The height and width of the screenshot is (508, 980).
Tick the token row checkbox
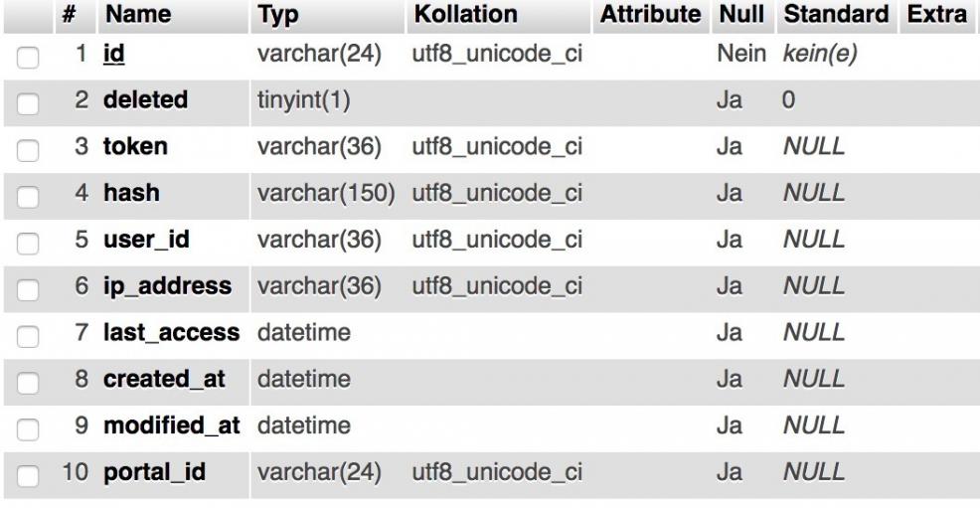point(31,148)
